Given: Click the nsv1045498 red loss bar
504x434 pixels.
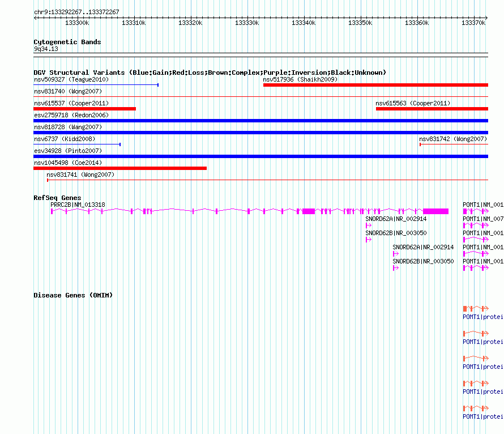Looking at the screenshot, I should tap(120, 168).
